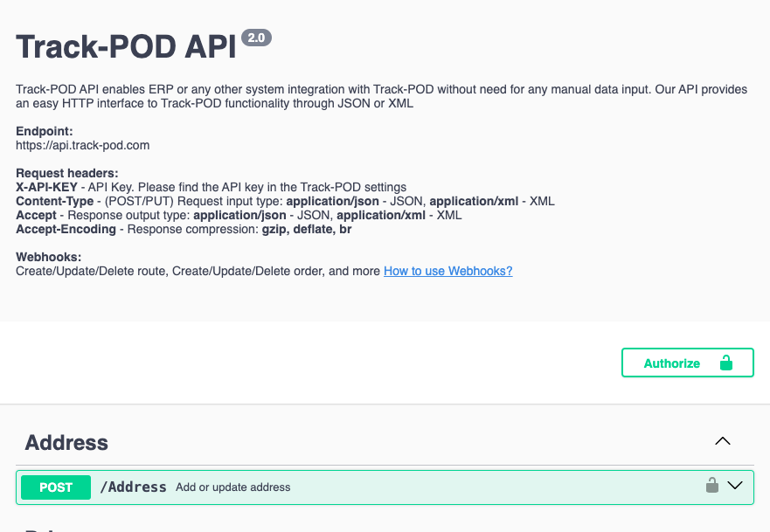Click the Address section heading
The width and height of the screenshot is (770, 532).
point(66,442)
